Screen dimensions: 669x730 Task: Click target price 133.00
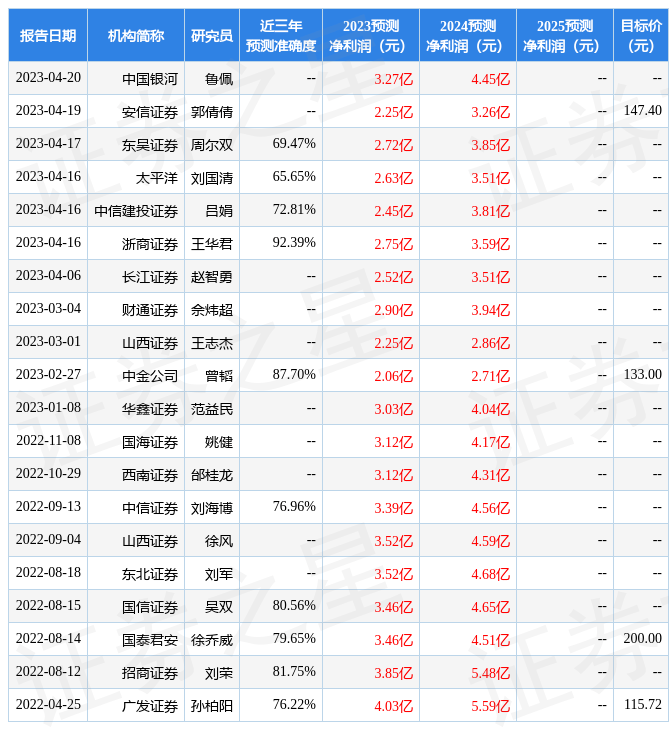tap(642, 374)
